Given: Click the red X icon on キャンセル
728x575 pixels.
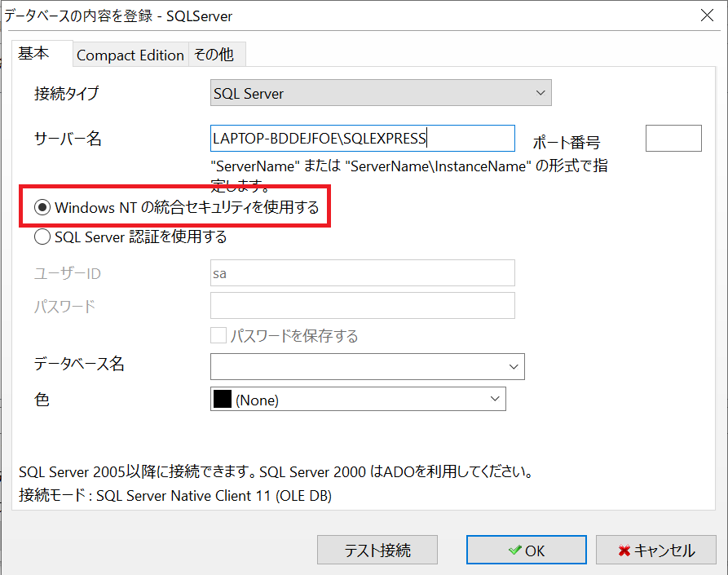Looking at the screenshot, I should pyautogui.click(x=624, y=551).
